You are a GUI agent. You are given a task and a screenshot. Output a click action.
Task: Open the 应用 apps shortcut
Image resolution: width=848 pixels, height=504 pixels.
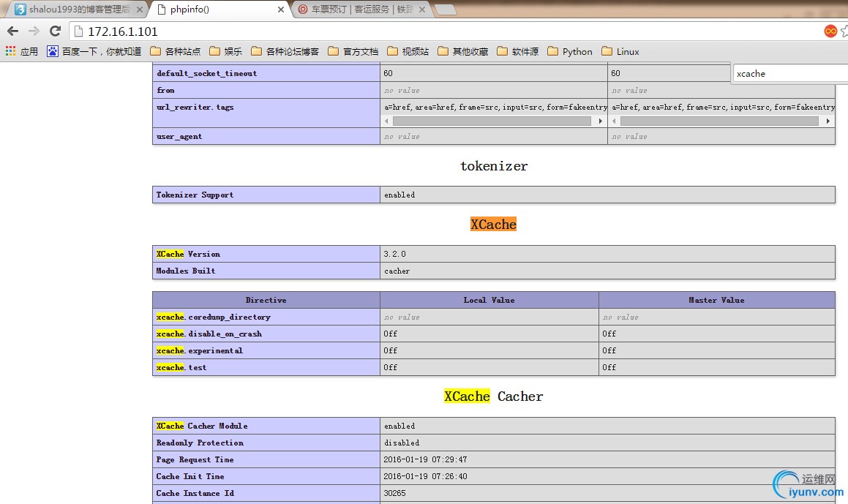click(22, 51)
